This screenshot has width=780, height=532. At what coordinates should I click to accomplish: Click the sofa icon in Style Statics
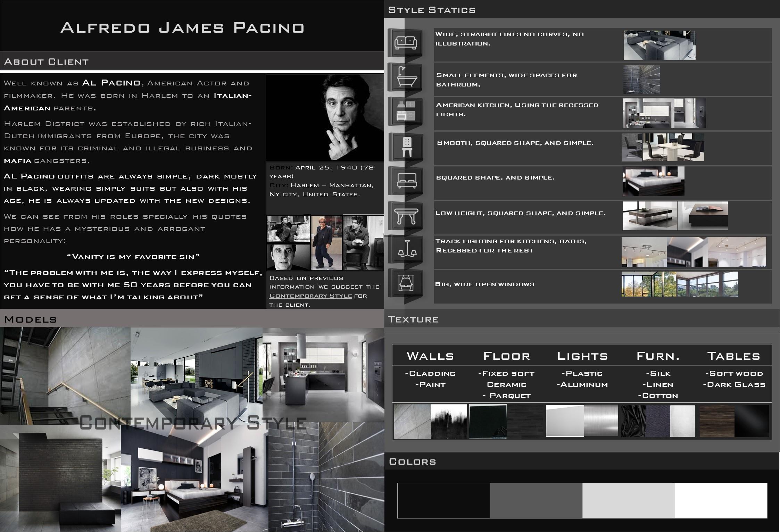(x=405, y=43)
